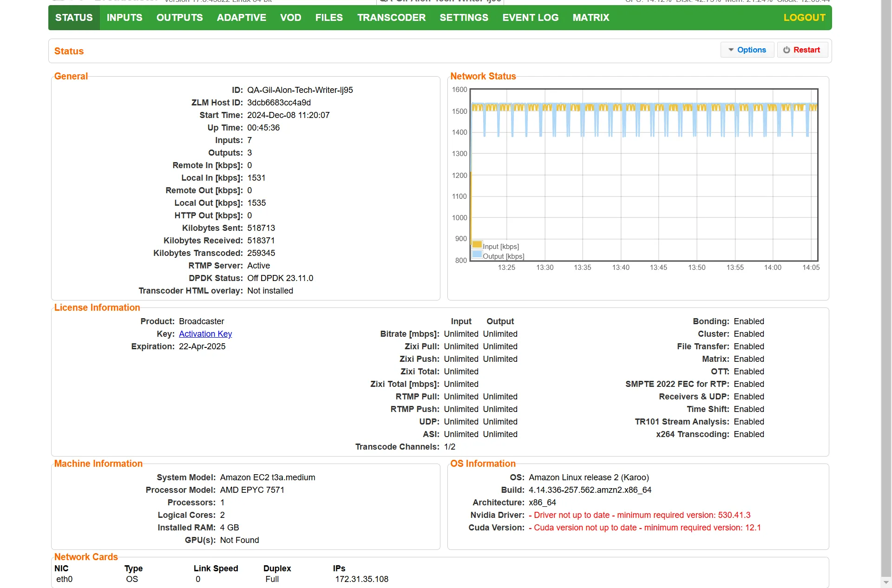
Task: Click the ZLM Host ID 3dcb6683cc4a9d
Action: tap(279, 103)
